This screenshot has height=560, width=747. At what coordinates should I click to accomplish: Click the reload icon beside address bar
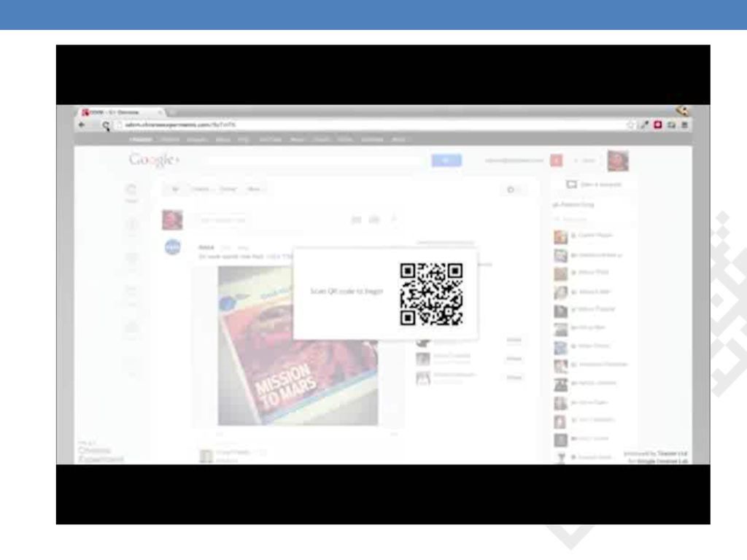(x=105, y=125)
